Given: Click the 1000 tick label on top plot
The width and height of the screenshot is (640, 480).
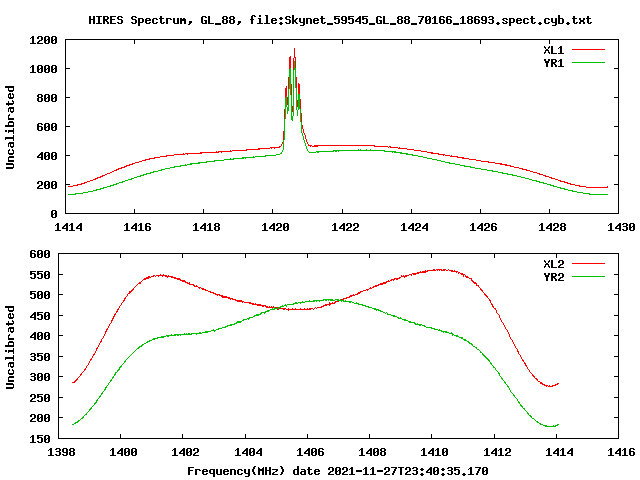Looking at the screenshot, I should click(x=43, y=69).
